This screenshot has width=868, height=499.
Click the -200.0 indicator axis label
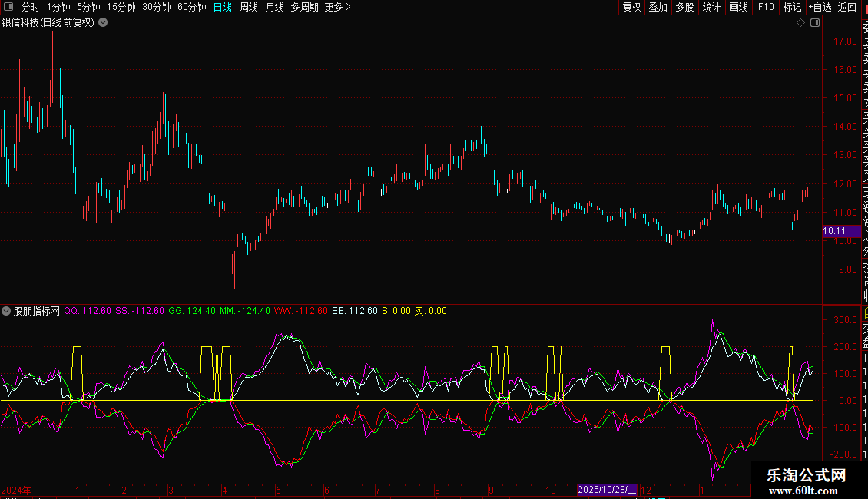[843, 454]
